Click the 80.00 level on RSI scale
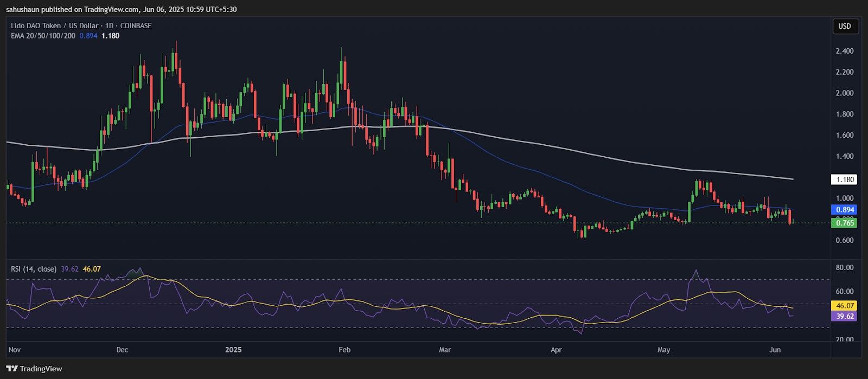Image resolution: width=868 pixels, height=379 pixels. pos(845,267)
